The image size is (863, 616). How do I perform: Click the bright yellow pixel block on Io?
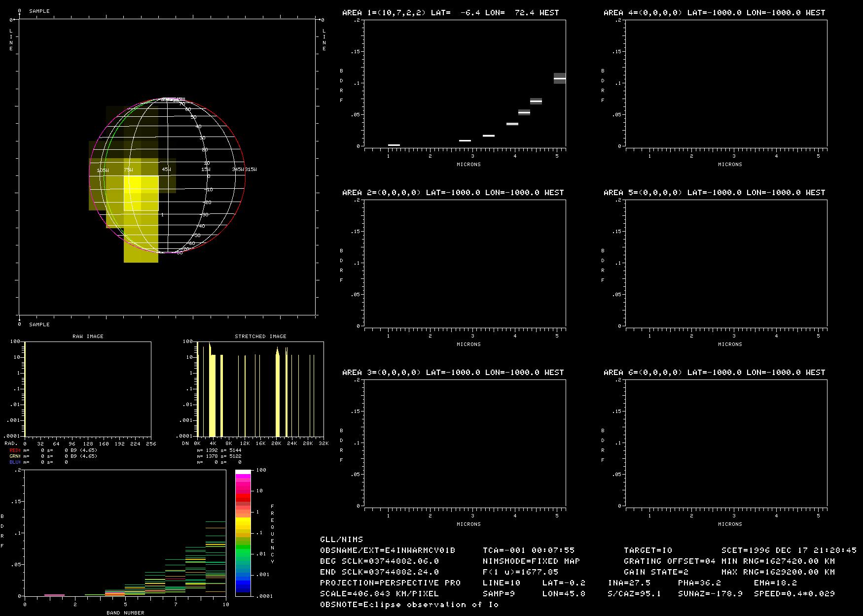[141, 193]
